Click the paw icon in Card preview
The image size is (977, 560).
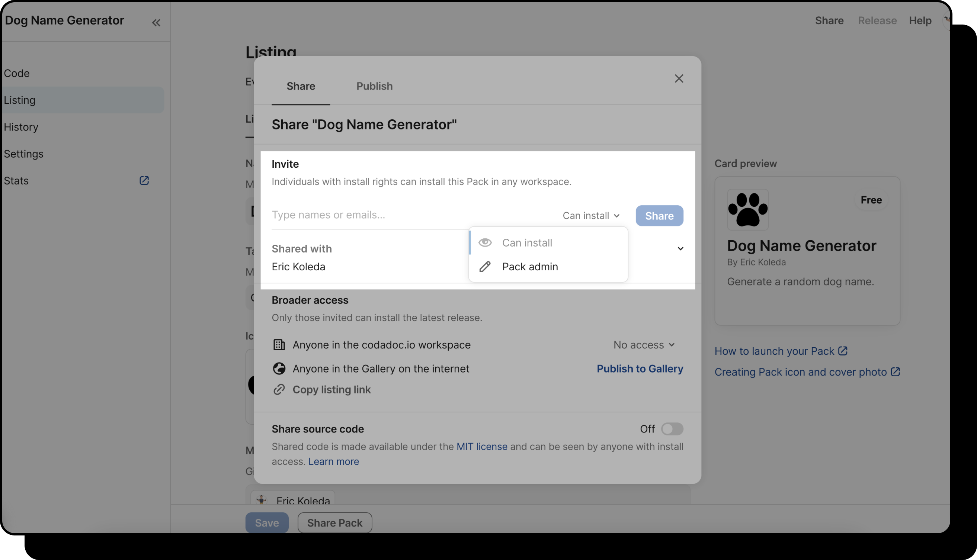click(748, 210)
